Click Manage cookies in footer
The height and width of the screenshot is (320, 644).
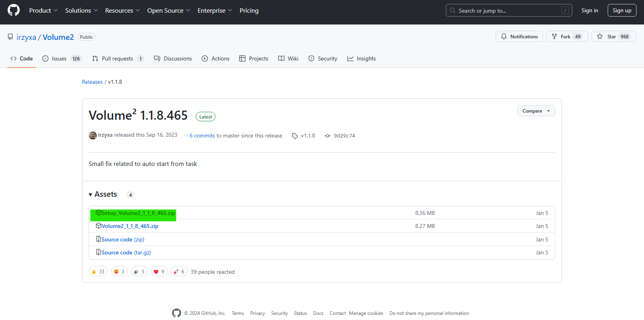click(366, 313)
